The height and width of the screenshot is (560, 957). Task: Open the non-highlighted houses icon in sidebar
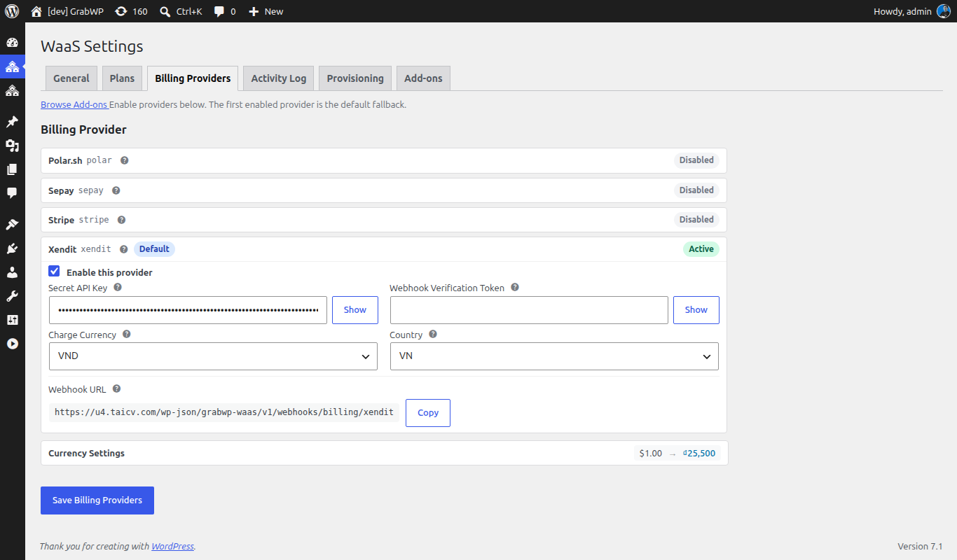(x=12, y=90)
